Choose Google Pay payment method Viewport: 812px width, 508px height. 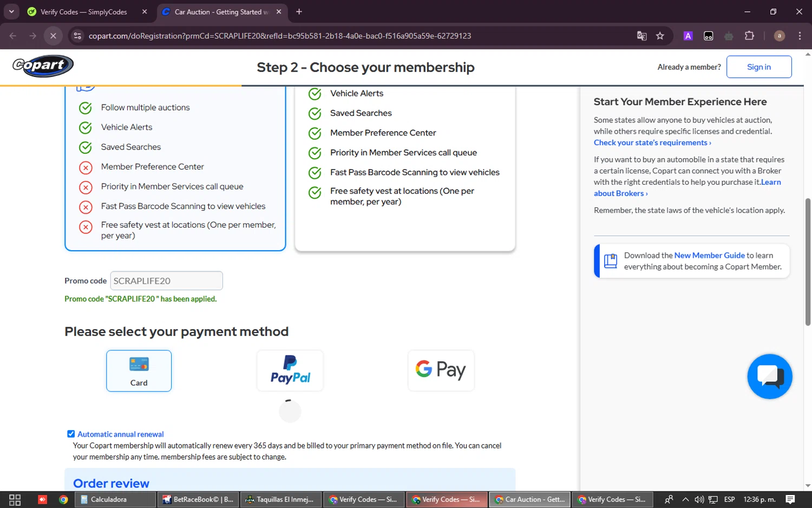click(441, 370)
